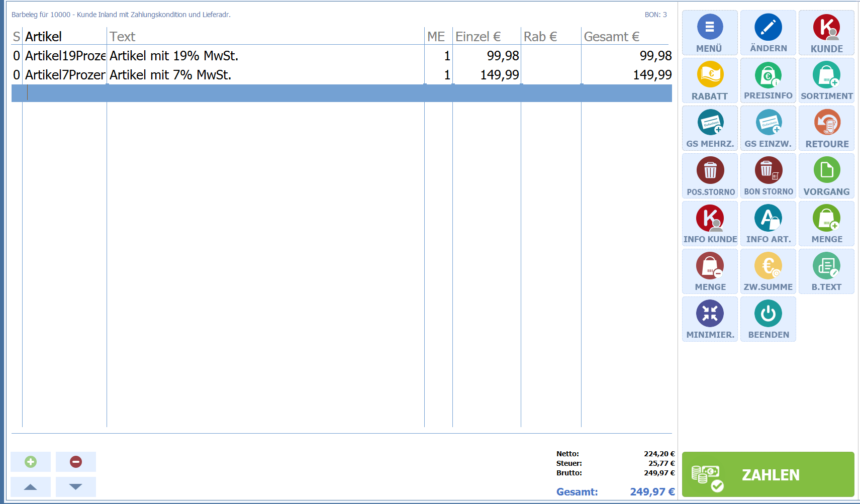
Task: Click the ÄNDERN pencil icon
Action: pos(768,28)
